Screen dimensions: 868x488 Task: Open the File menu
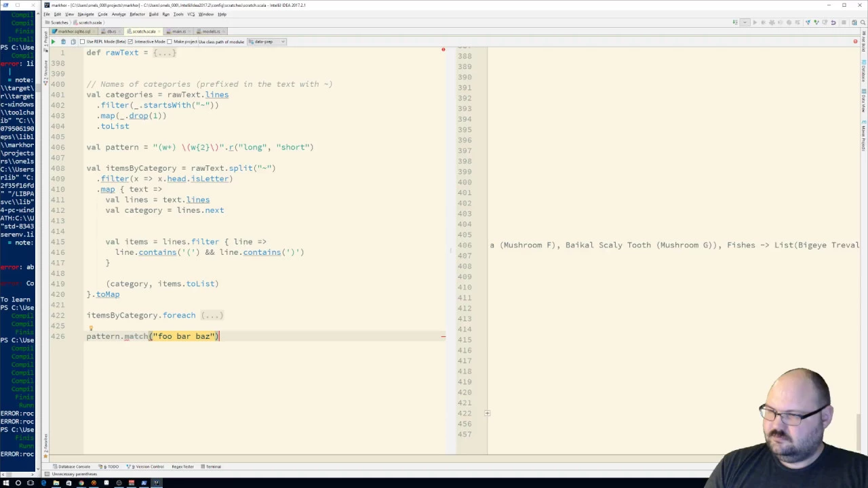(47, 14)
